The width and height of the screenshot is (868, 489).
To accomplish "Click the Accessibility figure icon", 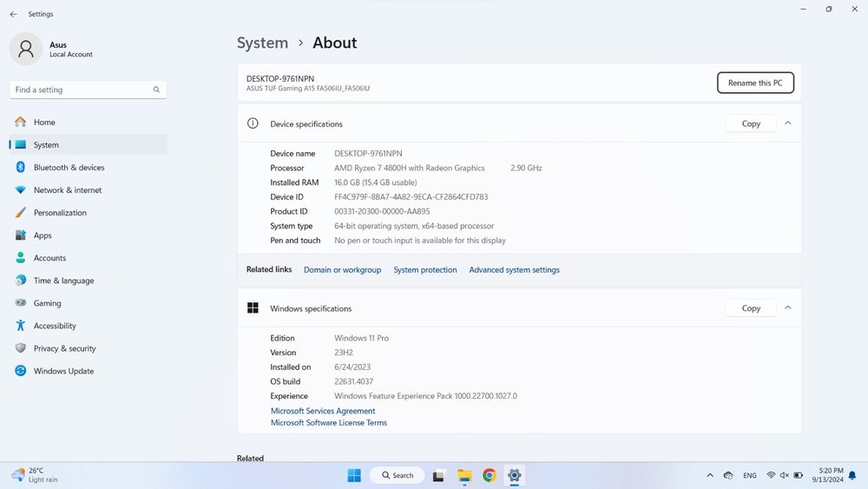I will click(21, 326).
